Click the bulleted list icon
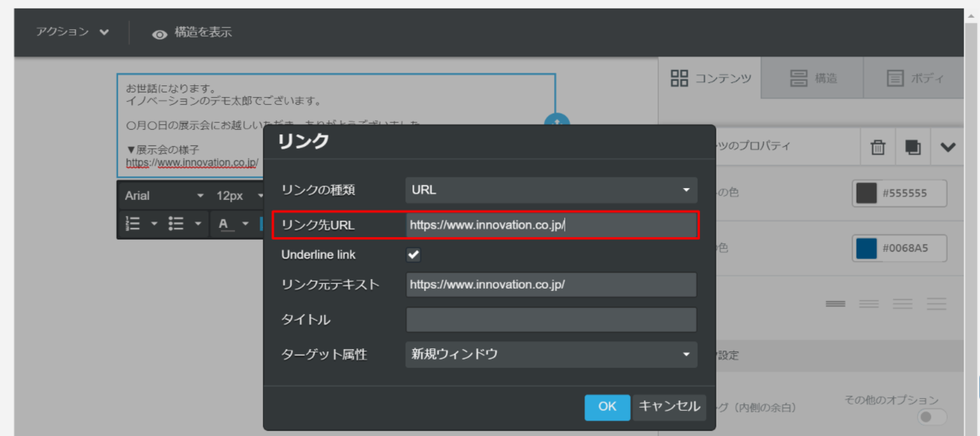Screen dimensions: 980x436 176,224
